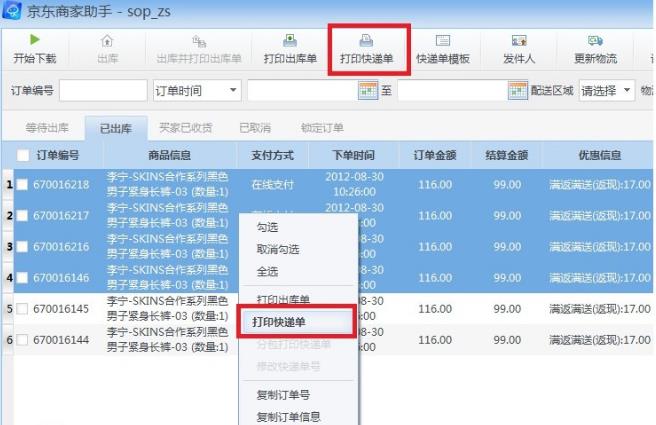
Task: Sort by 优惠信息 column header
Action: (600, 156)
